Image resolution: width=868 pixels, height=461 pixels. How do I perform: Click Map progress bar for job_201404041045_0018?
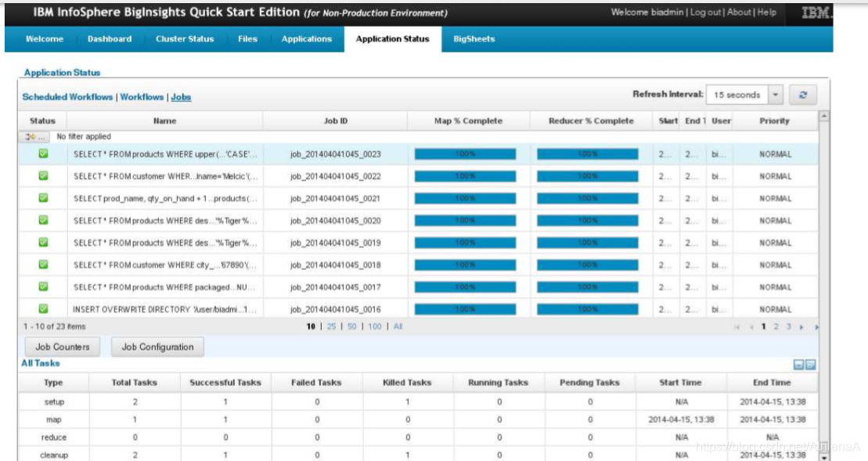tap(465, 265)
